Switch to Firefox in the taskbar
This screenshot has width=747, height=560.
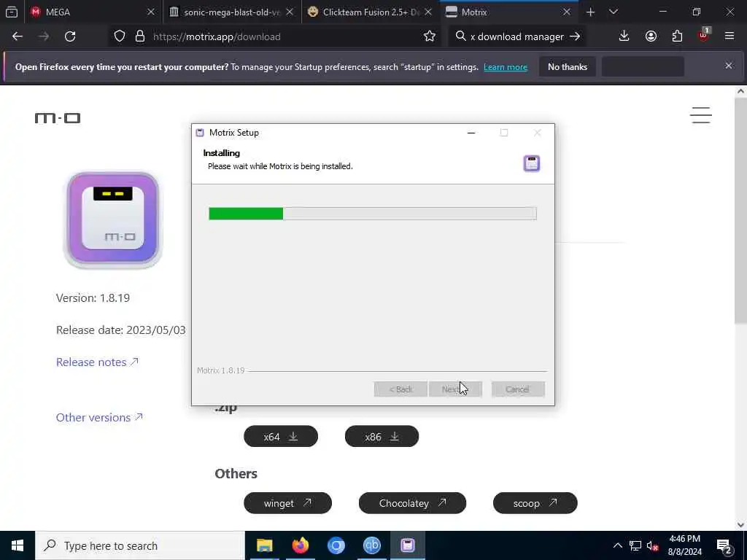tap(300, 545)
